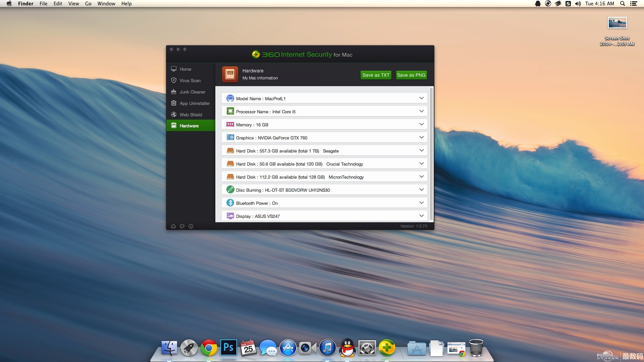Click the Disc Burning disc icon
The height and width of the screenshot is (362, 644).
pos(230,190)
